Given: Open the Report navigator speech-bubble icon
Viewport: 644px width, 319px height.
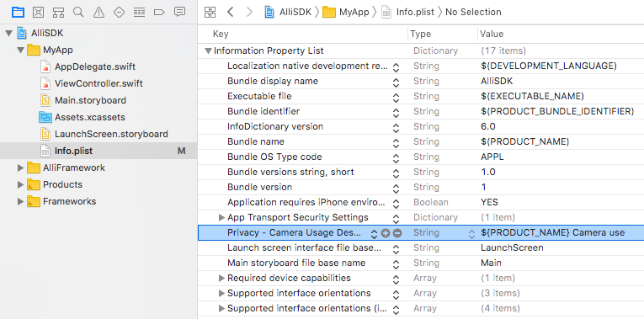Looking at the screenshot, I should (179, 12).
